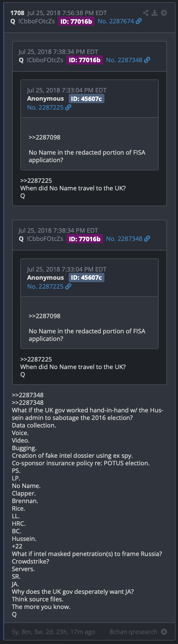Click the 8chan qresearch source label
This screenshot has height=644, width=178.
133,632
